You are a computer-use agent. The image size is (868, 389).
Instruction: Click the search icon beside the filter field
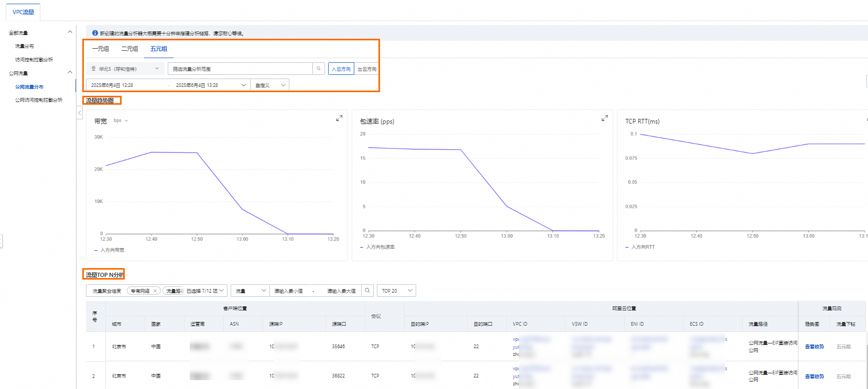[319, 69]
